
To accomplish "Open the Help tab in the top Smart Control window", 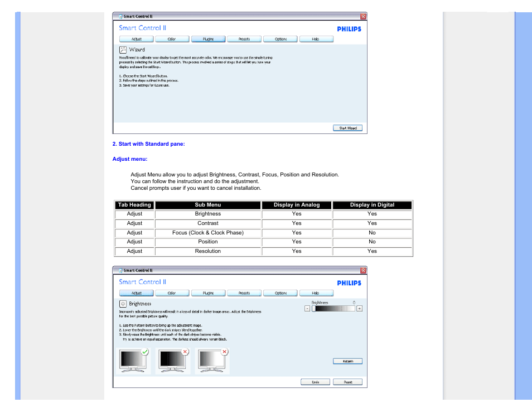I will click(x=316, y=39).
